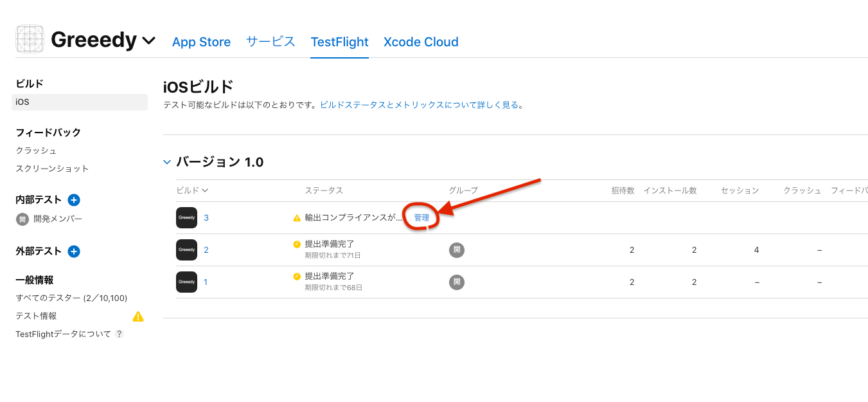Go to the Xcode Cloud tab
This screenshot has height=402, width=868.
pos(421,42)
